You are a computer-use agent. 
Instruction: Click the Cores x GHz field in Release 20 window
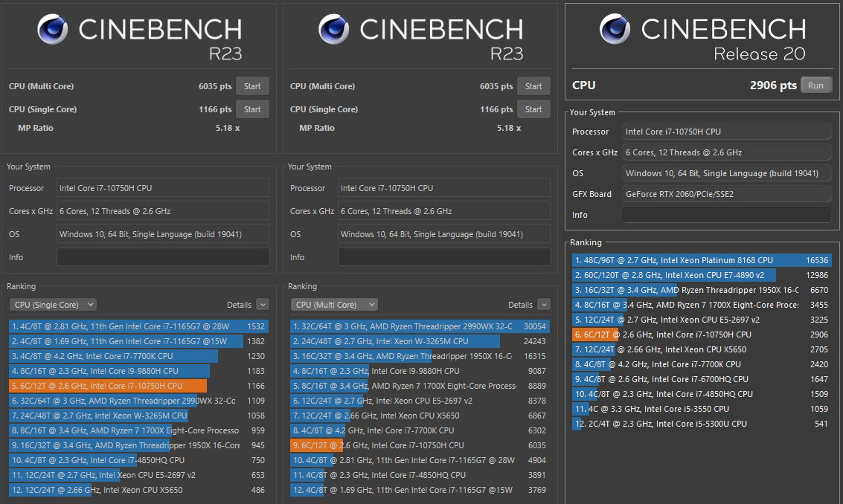(x=726, y=152)
